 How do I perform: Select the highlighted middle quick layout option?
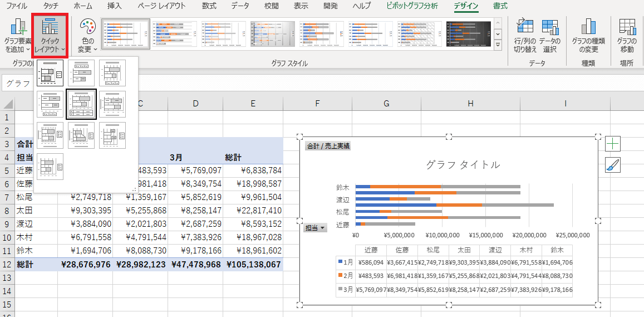tap(81, 104)
